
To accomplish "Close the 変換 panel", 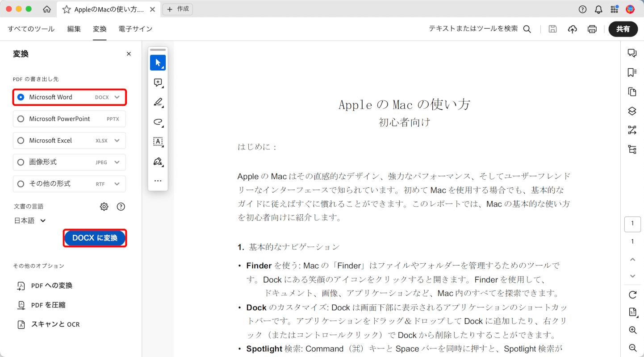I will (x=129, y=54).
